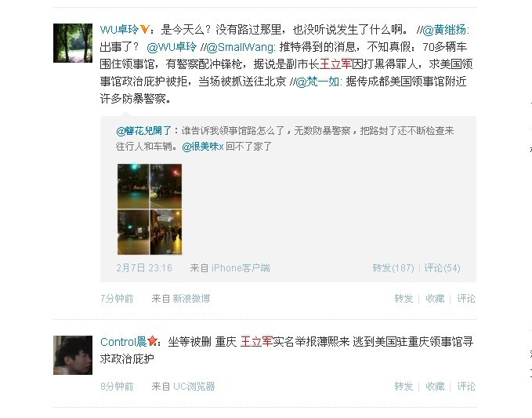This screenshot has height=418, width=532.
Task: Click 评论 under Control晨's post
Action: [x=466, y=387]
